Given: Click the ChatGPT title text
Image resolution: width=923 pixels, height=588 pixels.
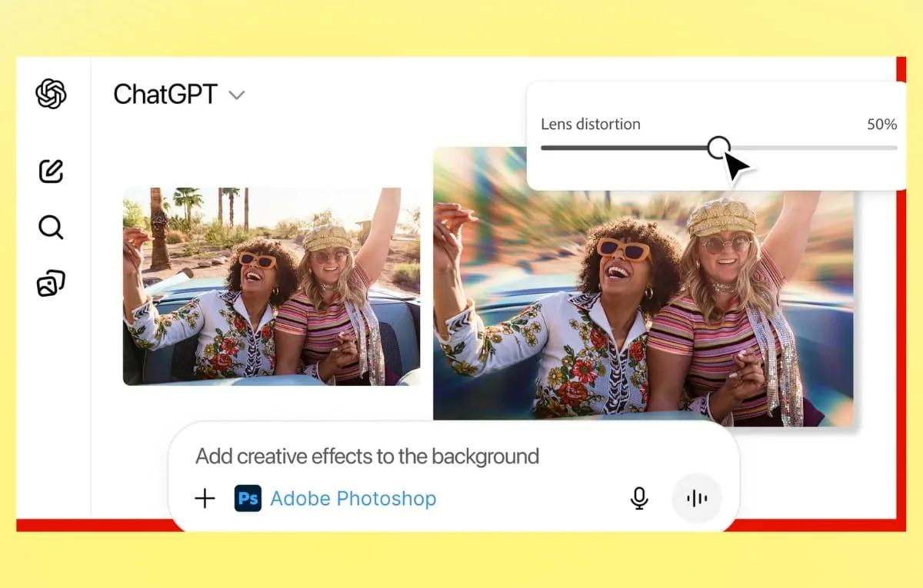Looking at the screenshot, I should (x=165, y=95).
